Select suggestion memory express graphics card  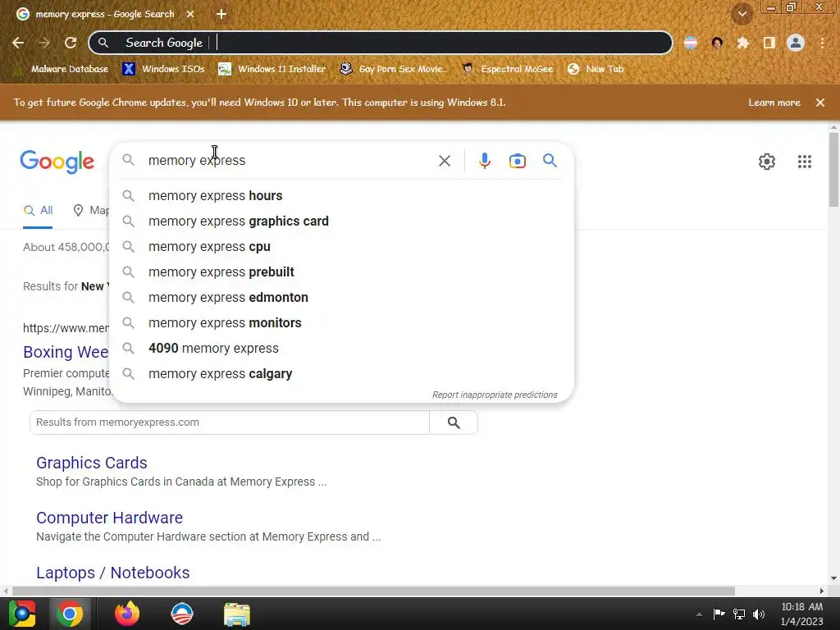point(342,221)
